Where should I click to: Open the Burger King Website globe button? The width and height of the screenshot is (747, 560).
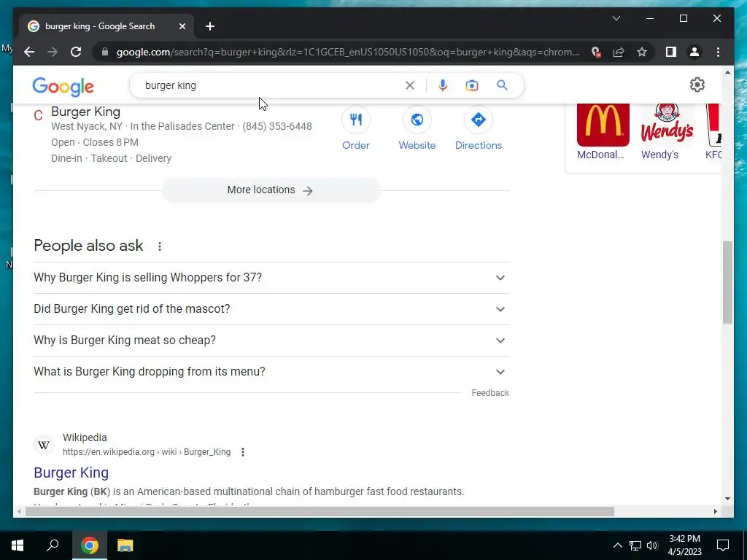pyautogui.click(x=417, y=129)
